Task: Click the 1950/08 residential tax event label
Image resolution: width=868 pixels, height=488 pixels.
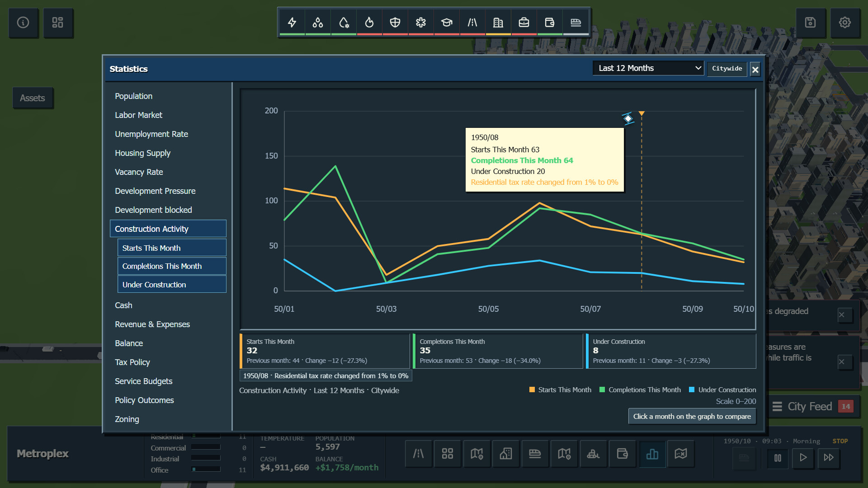Action: 325,376
